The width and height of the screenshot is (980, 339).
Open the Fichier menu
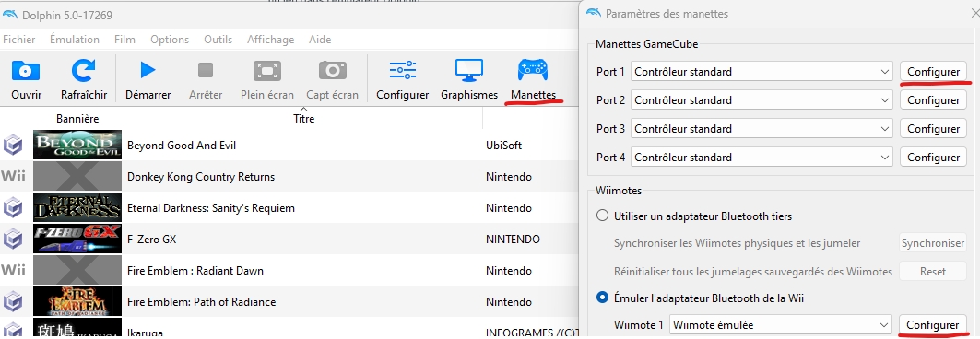point(19,40)
